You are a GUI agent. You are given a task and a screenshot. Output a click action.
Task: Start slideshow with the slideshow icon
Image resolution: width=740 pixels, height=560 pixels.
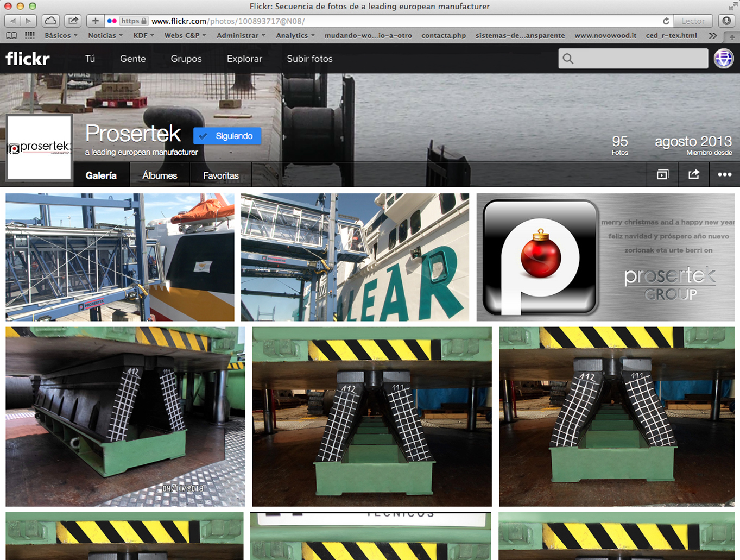[x=662, y=174]
